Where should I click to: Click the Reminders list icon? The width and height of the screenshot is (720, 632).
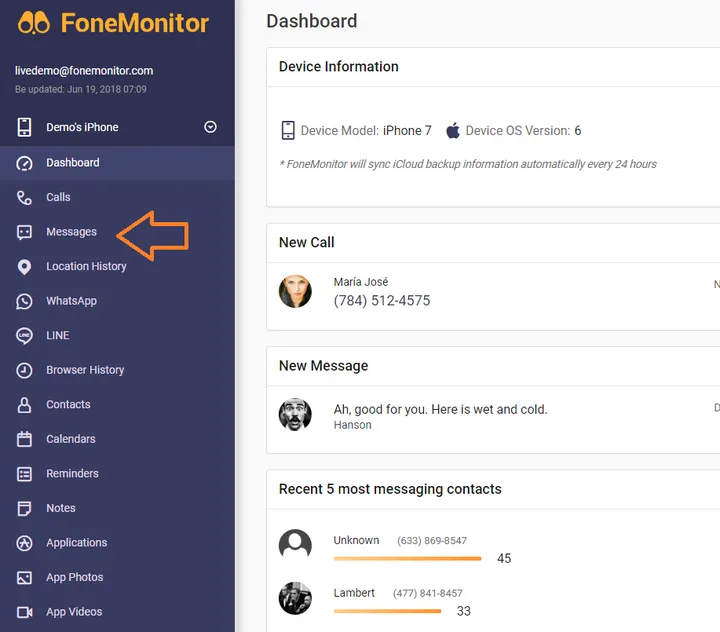coord(24,474)
